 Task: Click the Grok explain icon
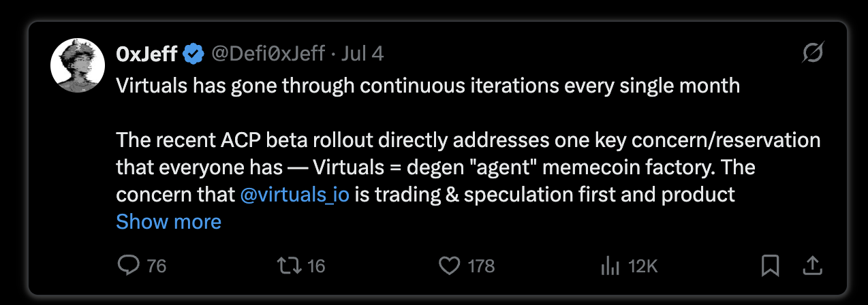(813, 53)
